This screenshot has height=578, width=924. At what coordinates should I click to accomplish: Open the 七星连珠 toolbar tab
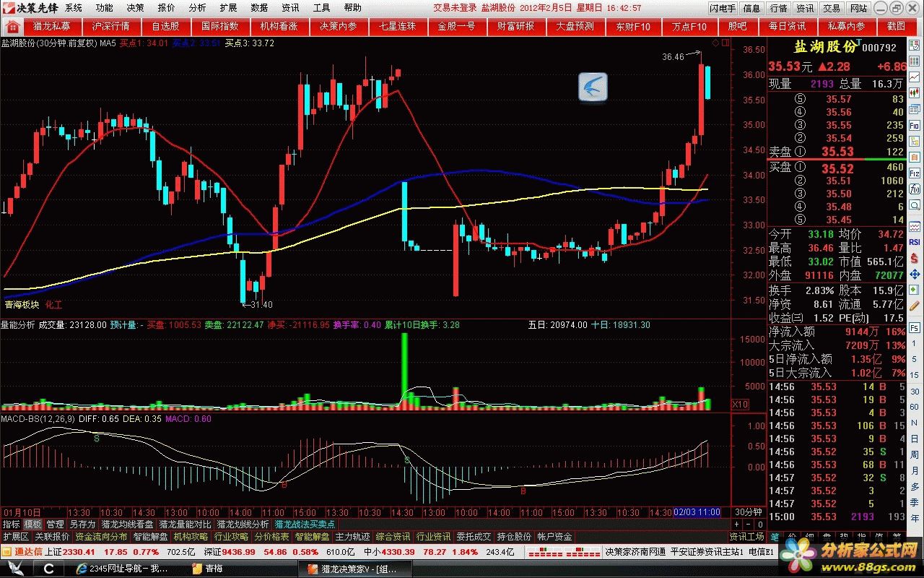pyautogui.click(x=398, y=26)
